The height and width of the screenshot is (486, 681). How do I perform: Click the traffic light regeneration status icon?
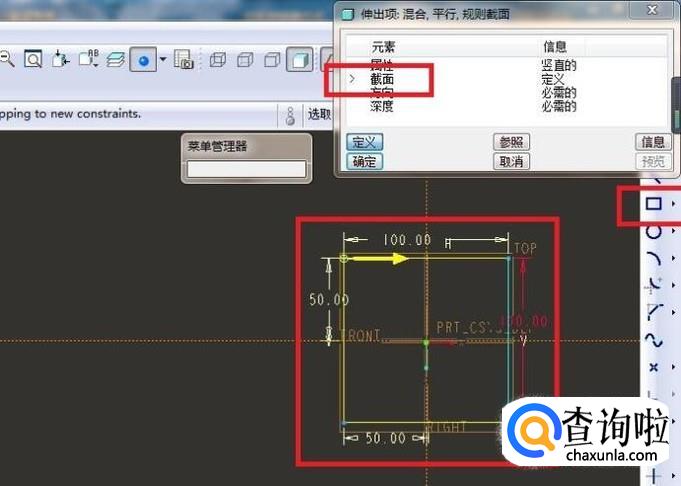(x=290, y=116)
